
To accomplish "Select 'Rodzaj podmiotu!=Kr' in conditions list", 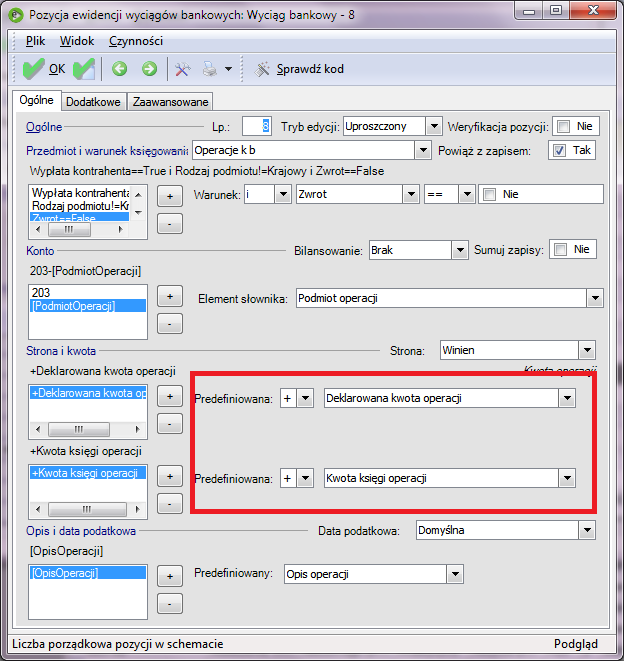I will (x=80, y=206).
